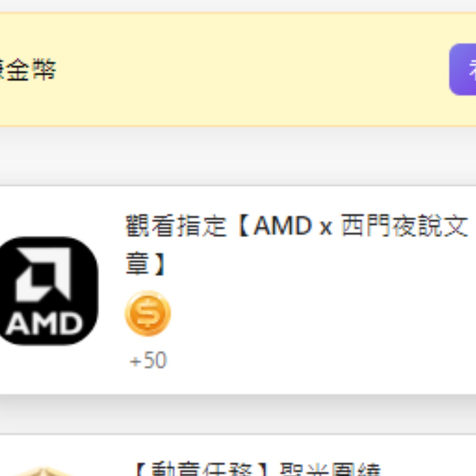This screenshot has height=476, width=476.
Task: Click the AMD arrow symbol in the logo
Action: pyautogui.click(x=43, y=274)
